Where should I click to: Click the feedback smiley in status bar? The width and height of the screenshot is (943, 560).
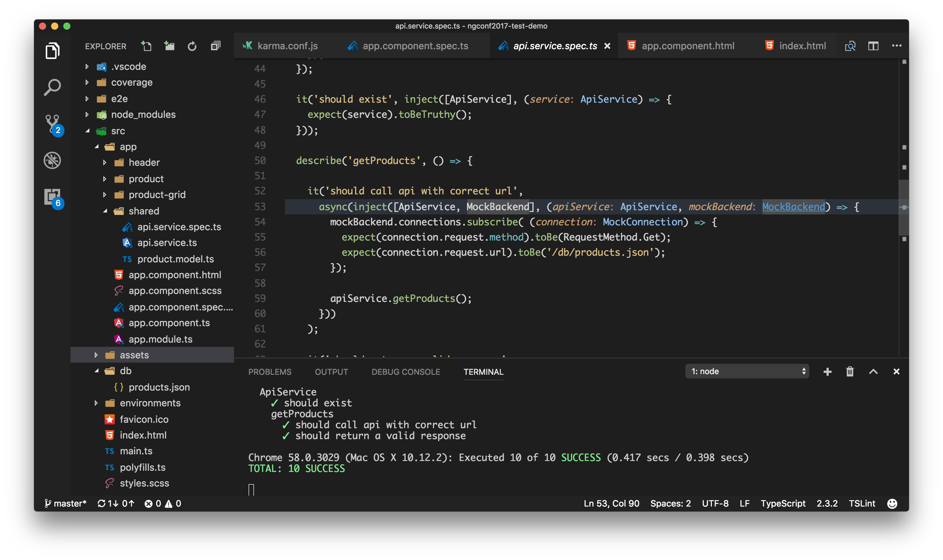point(892,504)
